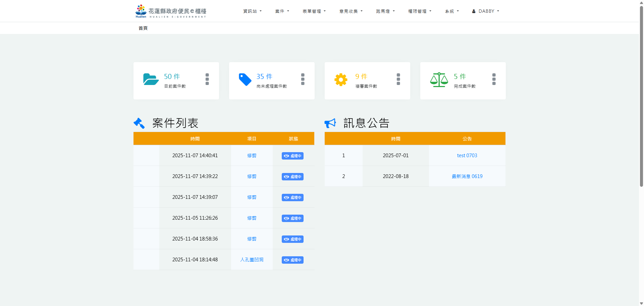Click the megaphone icon beside 訊息公告
644x306 pixels.
330,123
